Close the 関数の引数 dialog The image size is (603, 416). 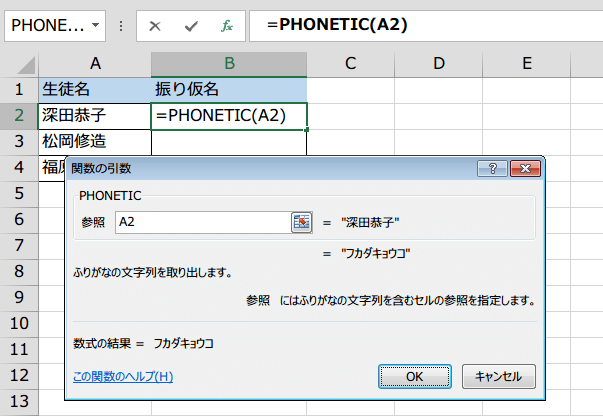pyautogui.click(x=525, y=169)
